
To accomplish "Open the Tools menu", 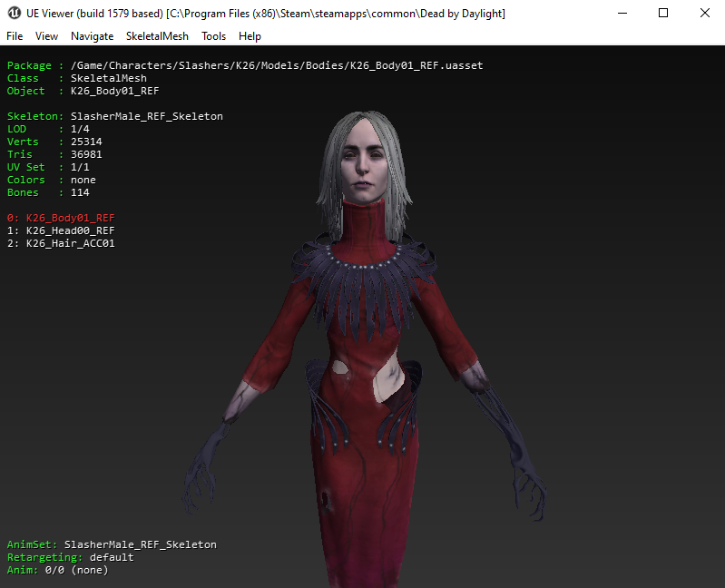I will (x=213, y=36).
